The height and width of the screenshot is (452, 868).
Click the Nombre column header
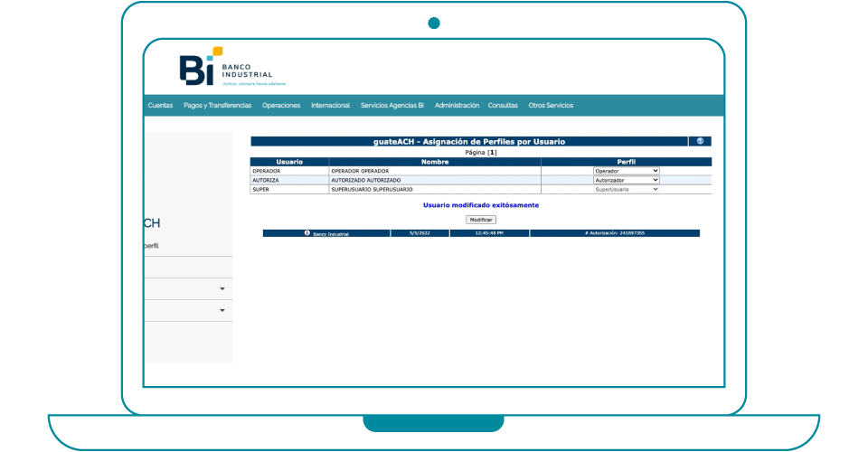point(435,162)
